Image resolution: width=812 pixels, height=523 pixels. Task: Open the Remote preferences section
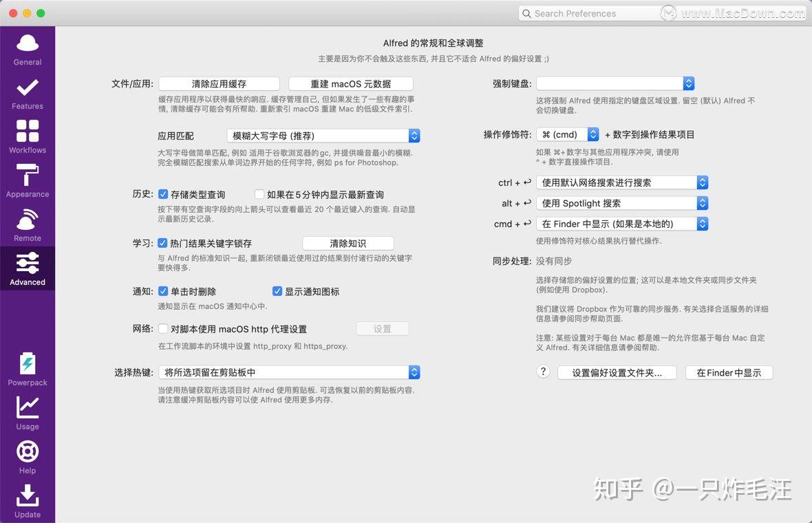pos(27,226)
